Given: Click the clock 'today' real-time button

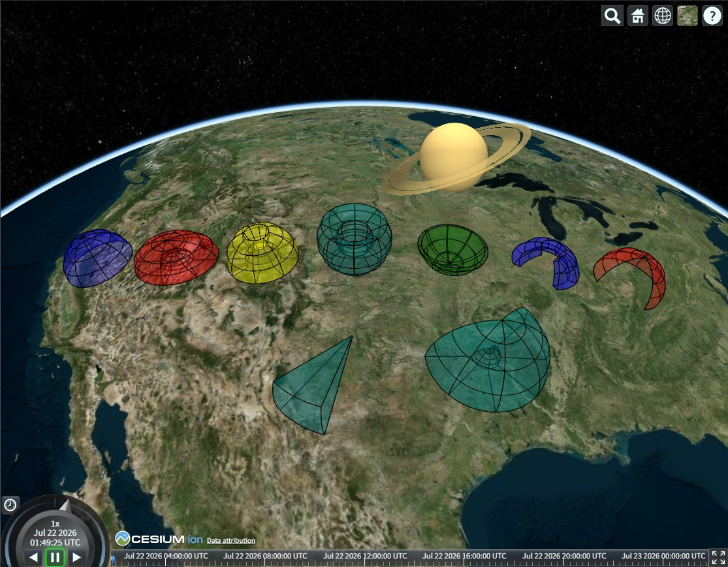Looking at the screenshot, I should (x=10, y=504).
